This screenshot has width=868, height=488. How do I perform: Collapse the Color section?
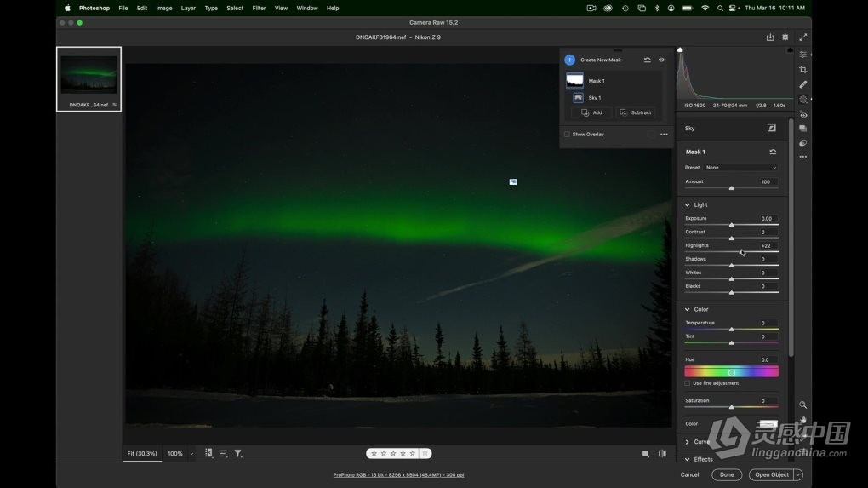tap(688, 310)
